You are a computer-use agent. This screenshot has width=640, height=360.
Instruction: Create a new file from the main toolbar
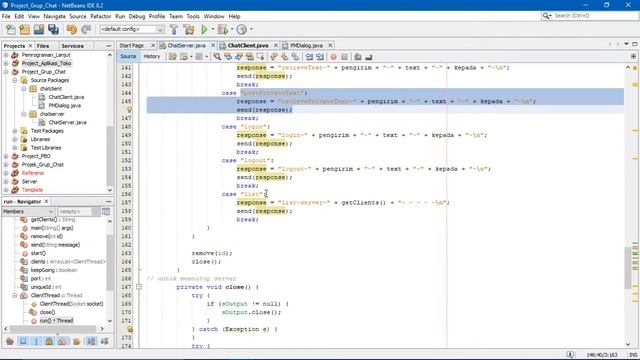coord(11,29)
